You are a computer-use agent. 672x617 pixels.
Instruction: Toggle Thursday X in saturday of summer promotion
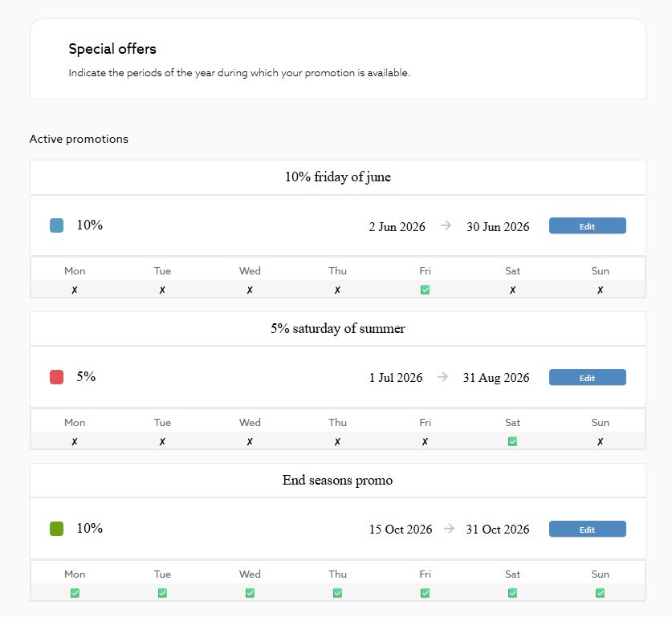337,441
